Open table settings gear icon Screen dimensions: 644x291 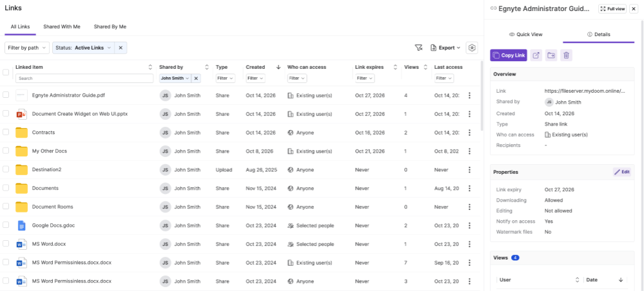point(472,48)
